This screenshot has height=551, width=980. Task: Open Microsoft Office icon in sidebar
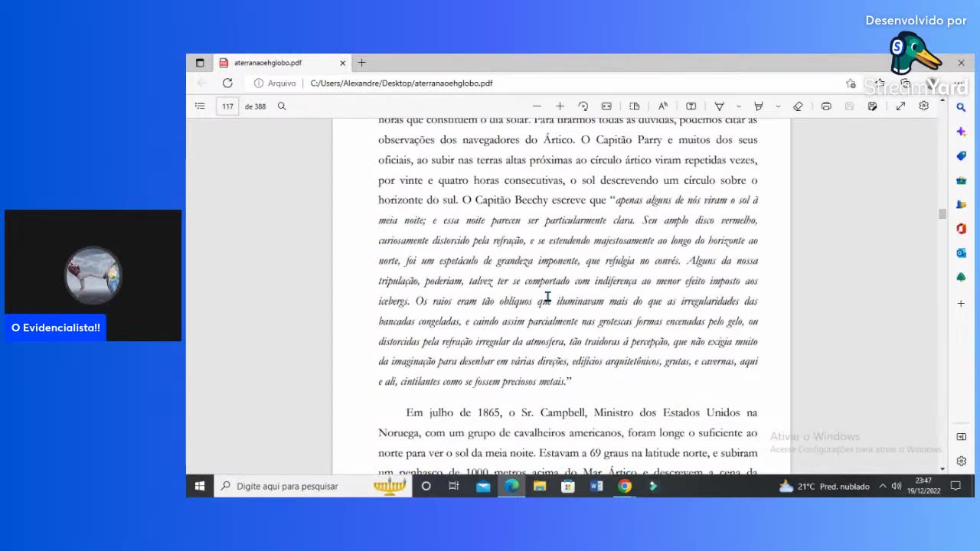click(x=961, y=229)
